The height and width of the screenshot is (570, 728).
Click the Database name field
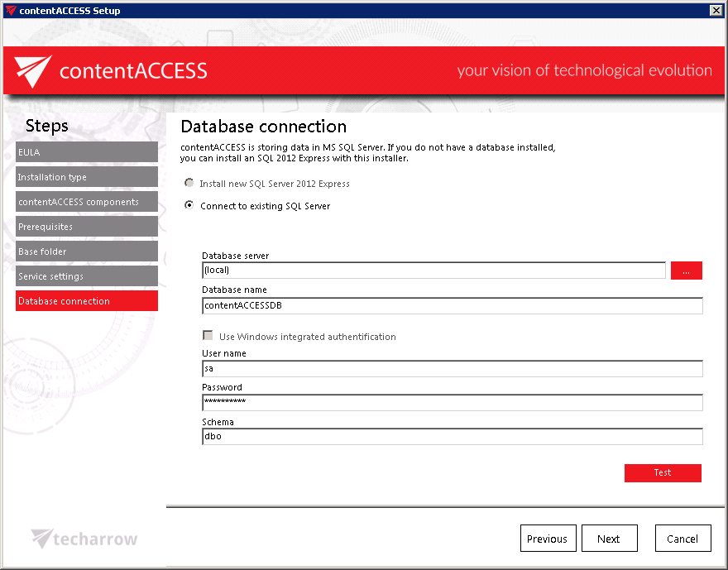pos(453,305)
